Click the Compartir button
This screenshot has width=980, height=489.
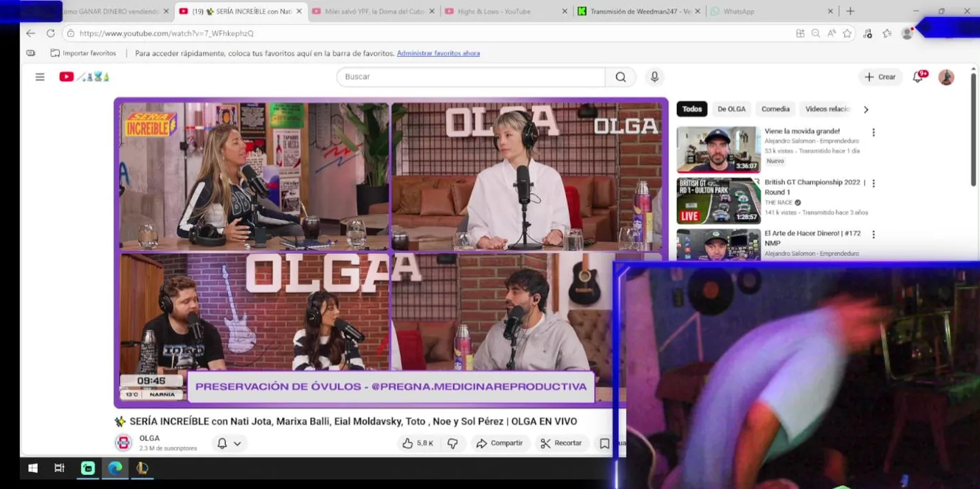[500, 443]
